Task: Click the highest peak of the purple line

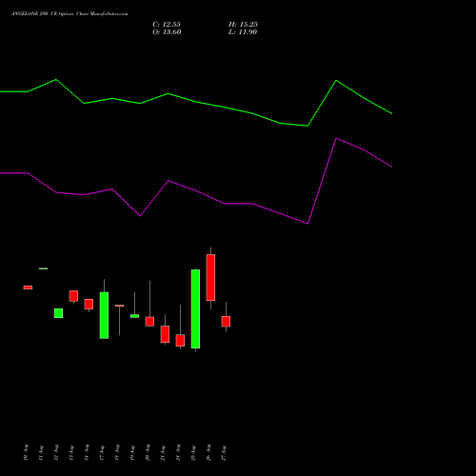Action: click(x=336, y=138)
